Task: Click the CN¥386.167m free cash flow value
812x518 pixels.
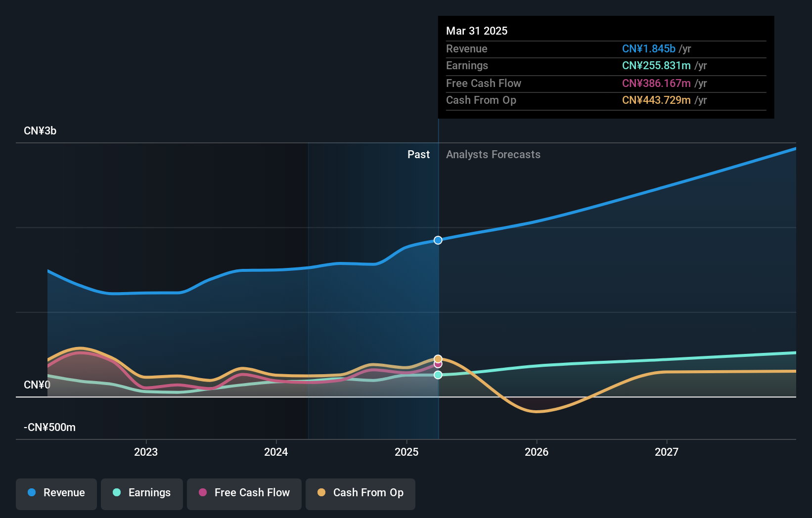Action: (x=656, y=84)
